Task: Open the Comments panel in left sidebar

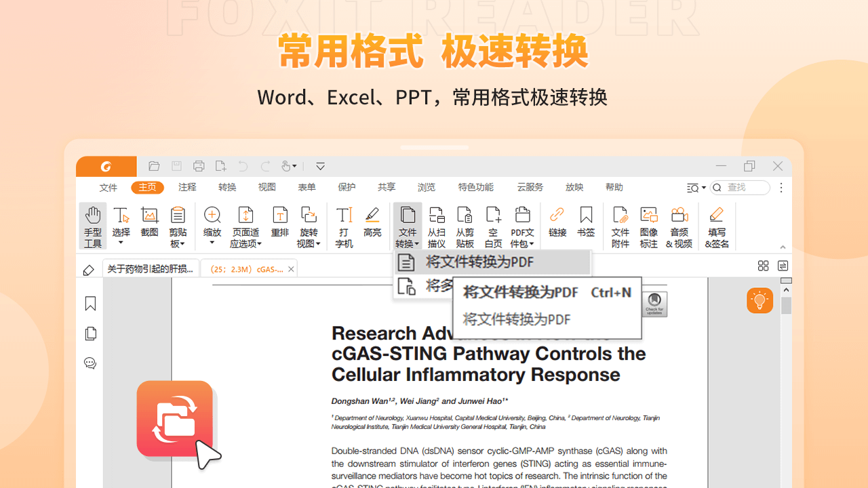Action: click(x=90, y=363)
